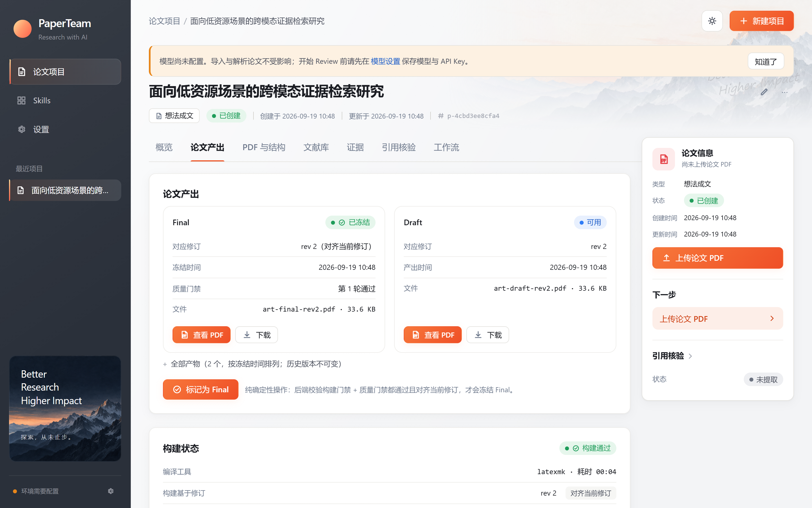Click the 论文项目 breadcrumb link

(x=164, y=21)
